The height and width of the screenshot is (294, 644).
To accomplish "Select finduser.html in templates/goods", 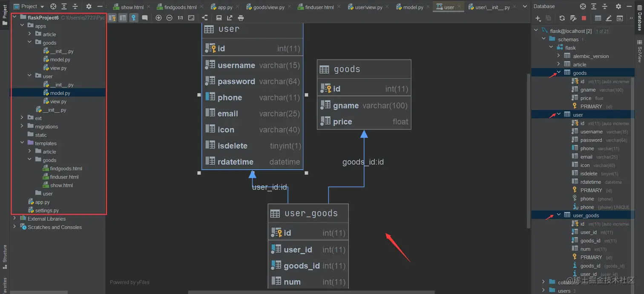I will [64, 177].
